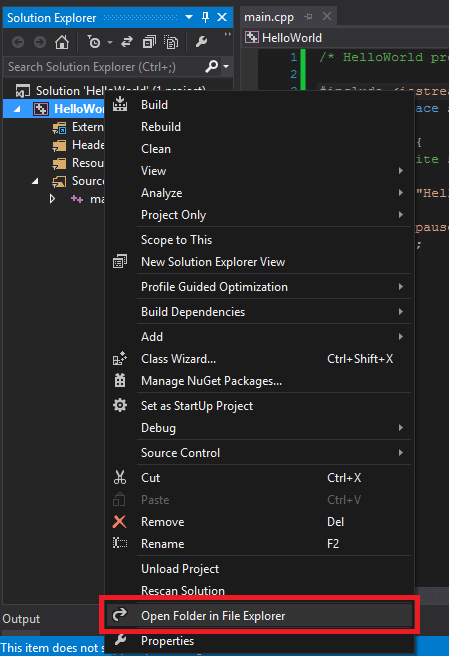449x656 pixels.
Task: Click the Show All Files icon
Action: tap(171, 42)
